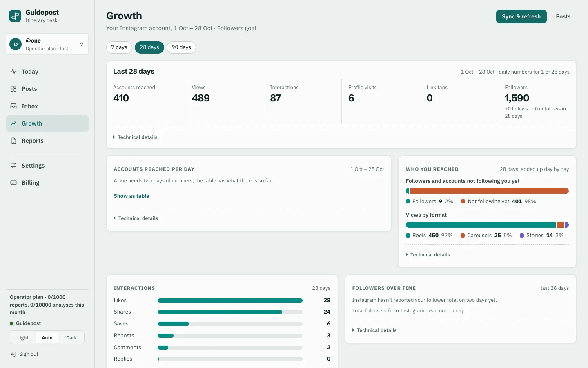Image resolution: width=588 pixels, height=368 pixels.
Task: Click the Reports document icon
Action: click(13, 141)
